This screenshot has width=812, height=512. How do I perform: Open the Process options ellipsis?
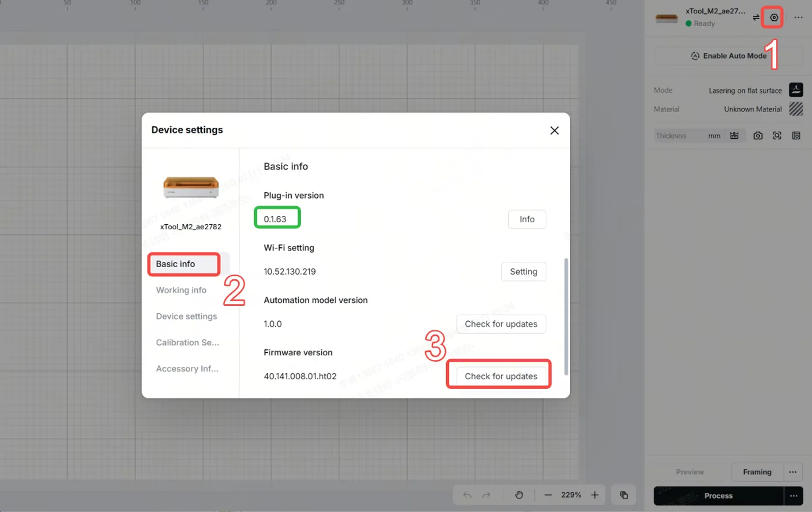(x=793, y=496)
